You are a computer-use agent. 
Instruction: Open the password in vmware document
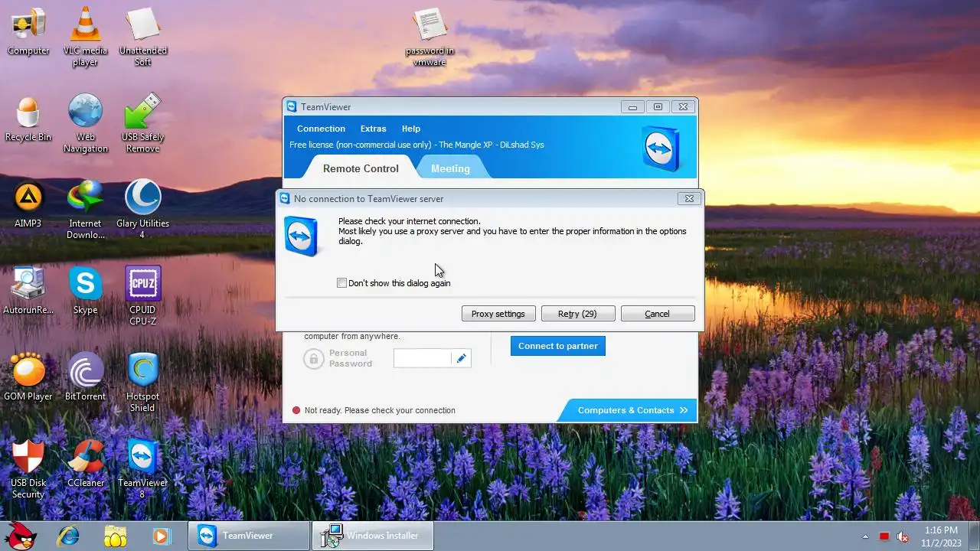pos(430,37)
